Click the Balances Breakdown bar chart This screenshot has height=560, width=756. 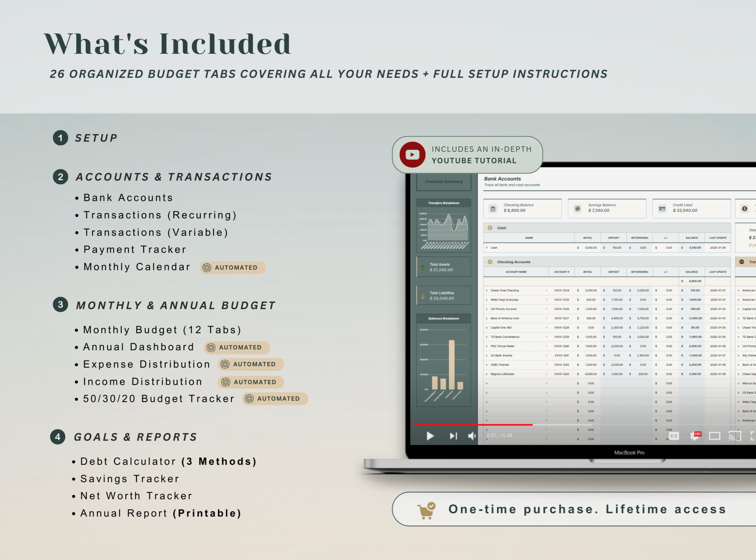point(444,360)
